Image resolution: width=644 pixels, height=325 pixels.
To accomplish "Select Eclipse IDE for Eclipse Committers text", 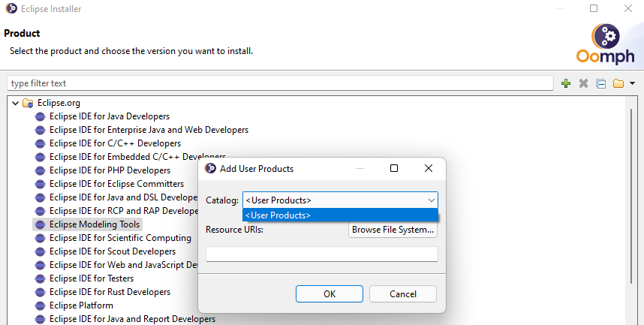I will (116, 184).
